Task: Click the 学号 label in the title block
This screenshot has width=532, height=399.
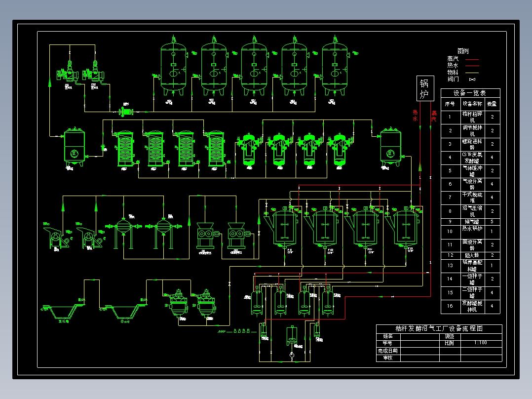Action: (388, 343)
